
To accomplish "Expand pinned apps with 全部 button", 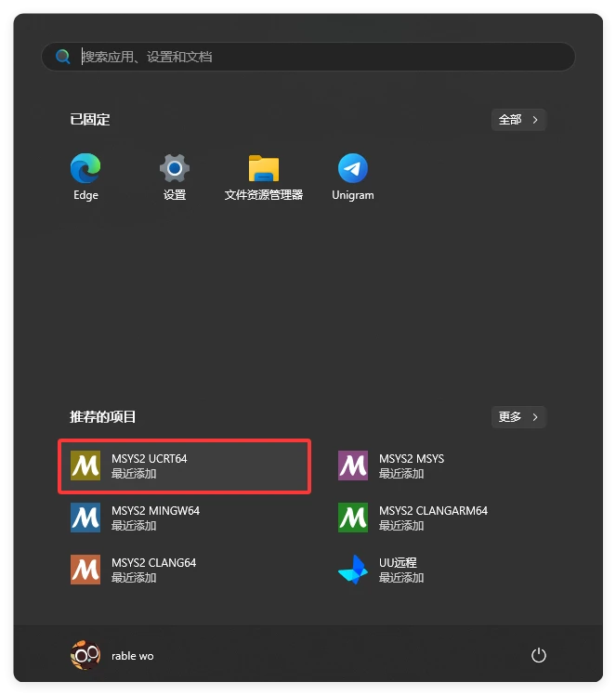I will tap(518, 120).
